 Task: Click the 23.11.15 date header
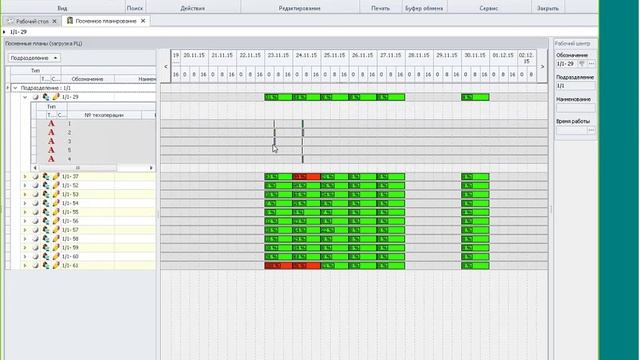coord(278,55)
